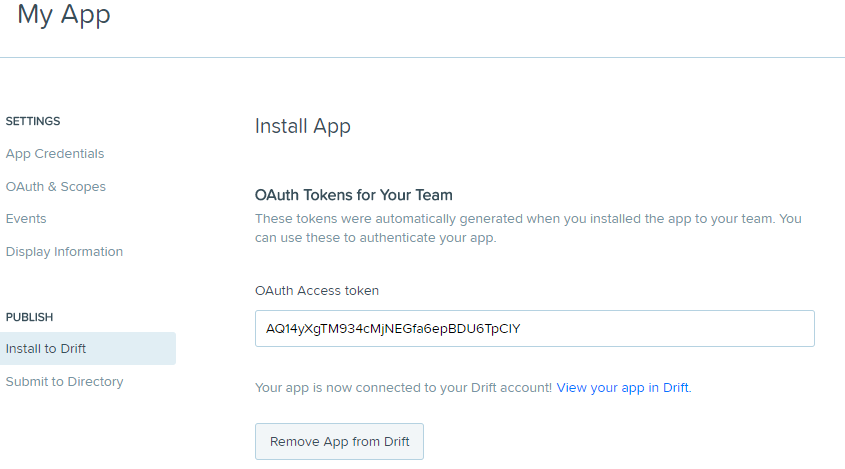The width and height of the screenshot is (845, 469).
Task: Open the Events settings page
Action: click(x=26, y=219)
